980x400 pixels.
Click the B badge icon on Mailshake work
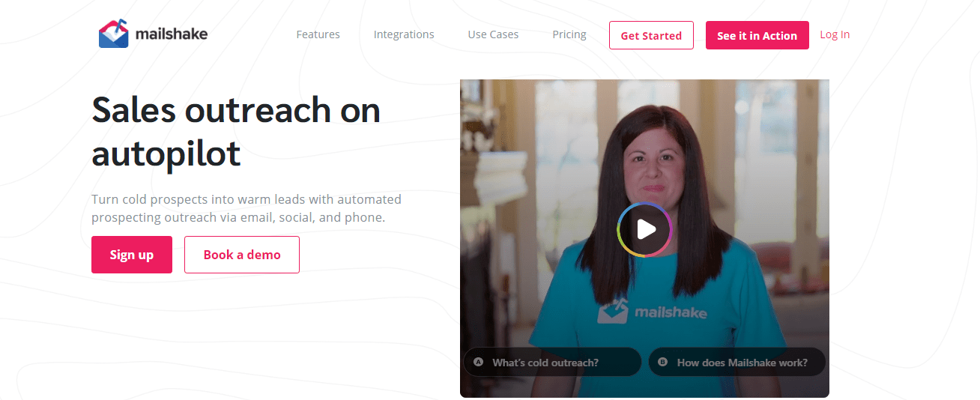tap(662, 363)
